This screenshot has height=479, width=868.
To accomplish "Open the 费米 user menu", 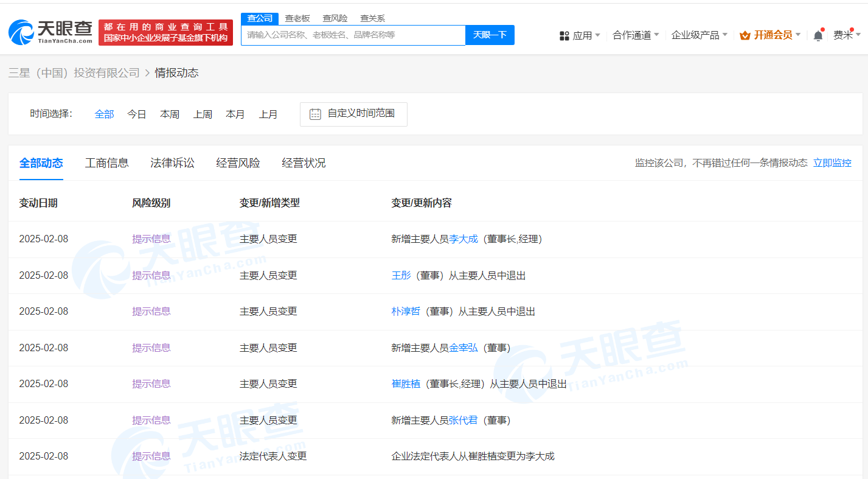I will [847, 35].
